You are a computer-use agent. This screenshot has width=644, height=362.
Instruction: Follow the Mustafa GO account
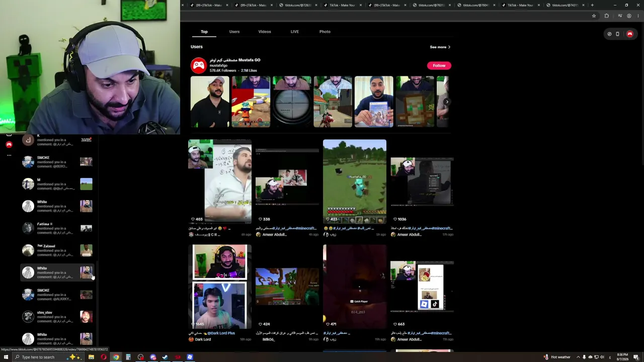tap(439, 65)
